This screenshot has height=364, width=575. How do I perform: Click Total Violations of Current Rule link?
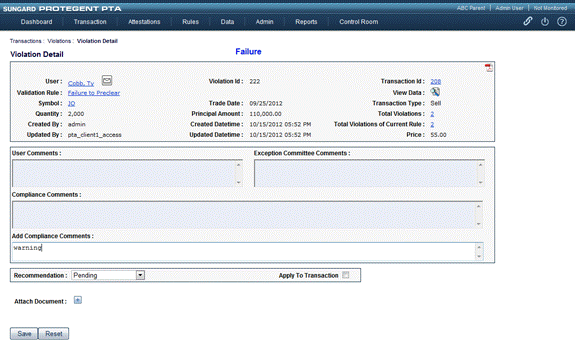click(432, 124)
